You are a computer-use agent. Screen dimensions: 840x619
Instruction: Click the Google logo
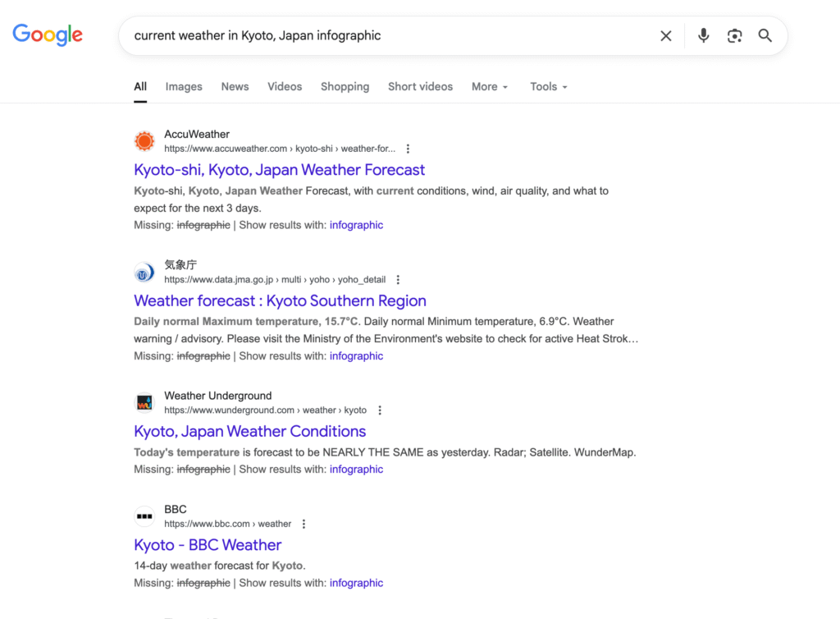[48, 34]
